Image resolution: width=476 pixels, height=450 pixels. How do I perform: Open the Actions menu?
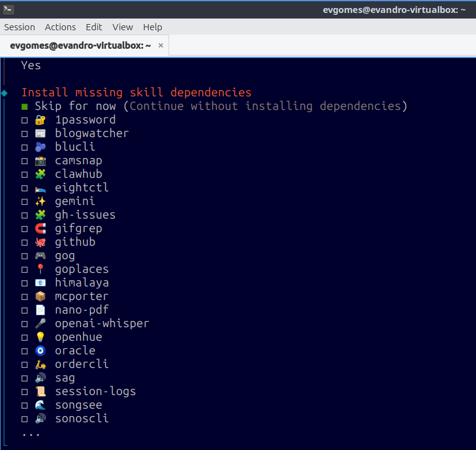[60, 27]
